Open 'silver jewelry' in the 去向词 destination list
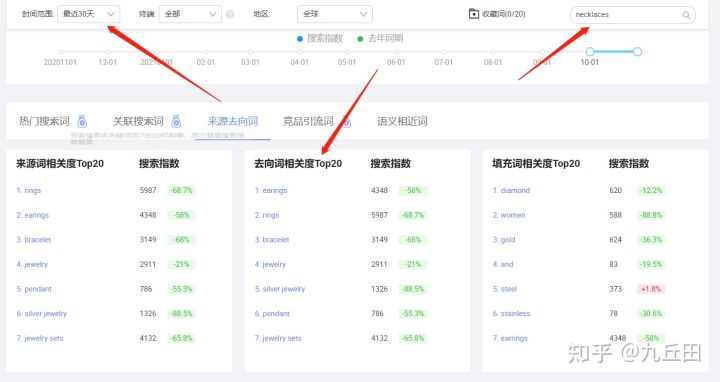Viewport: 720px width, 382px height. click(x=280, y=289)
